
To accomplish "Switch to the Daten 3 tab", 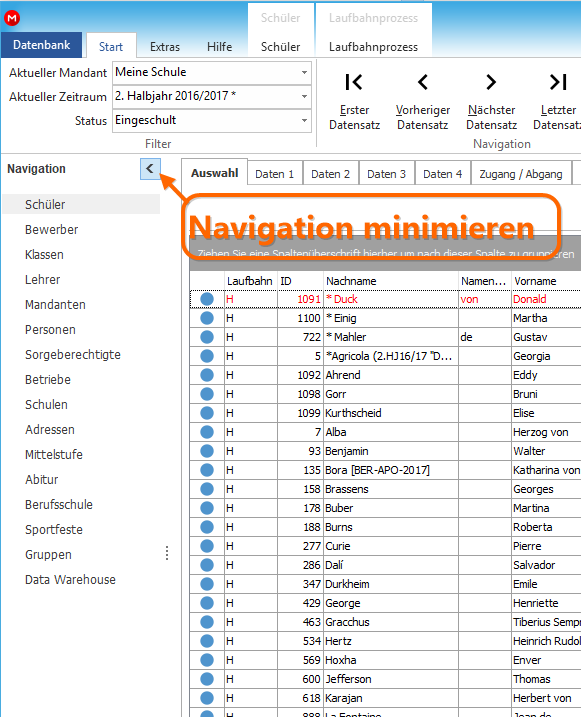I will coord(386,174).
